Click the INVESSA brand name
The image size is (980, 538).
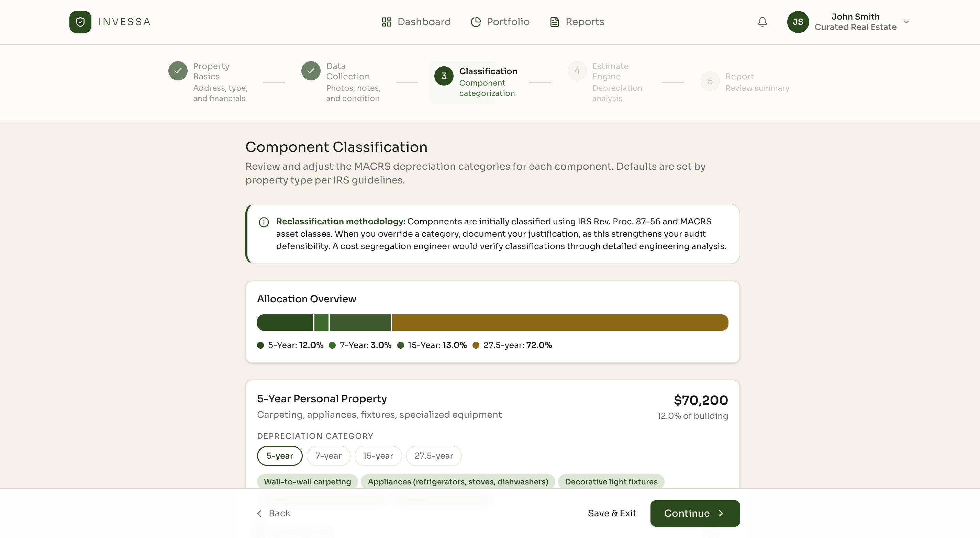click(124, 22)
